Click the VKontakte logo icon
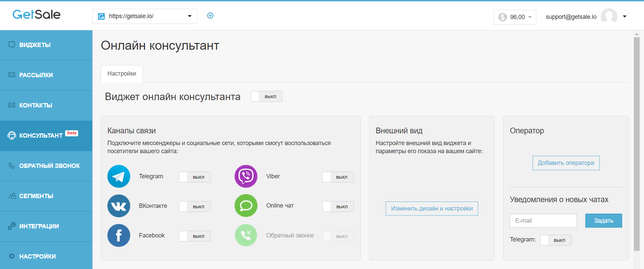The image size is (644, 269). tap(119, 206)
